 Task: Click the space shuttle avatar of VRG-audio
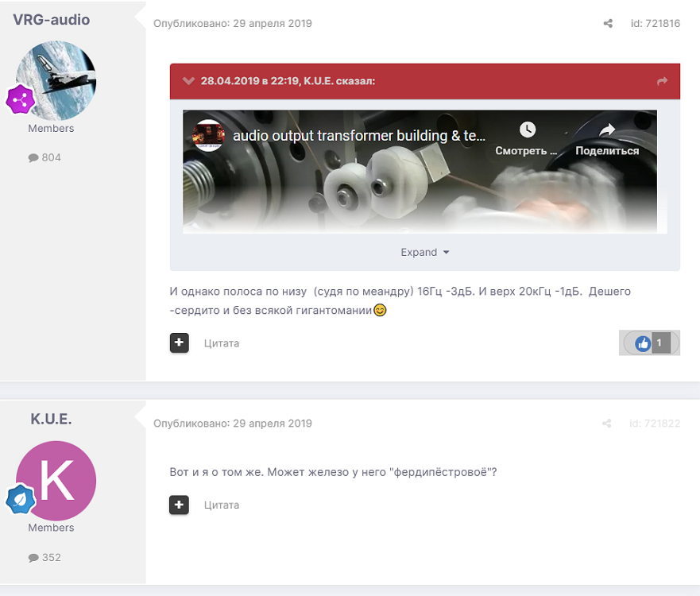click(57, 80)
